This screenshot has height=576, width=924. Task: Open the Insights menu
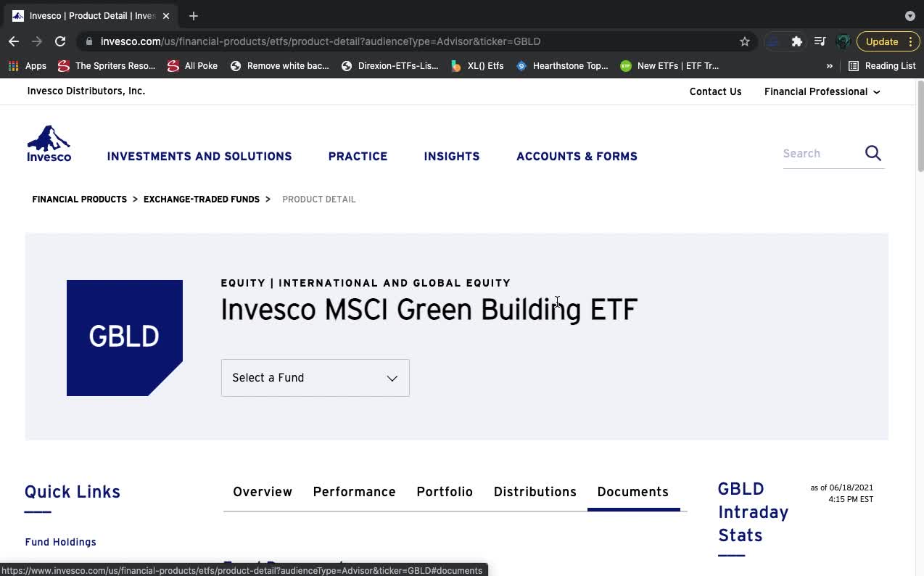452,156
